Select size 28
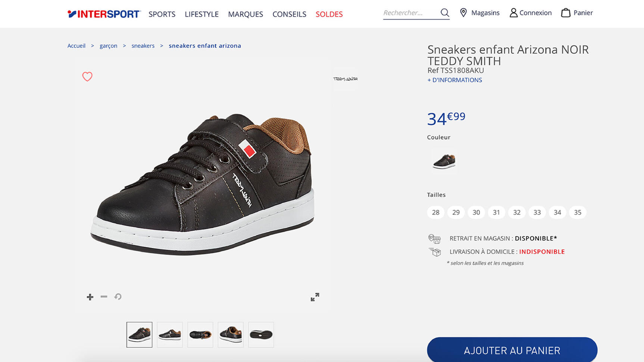This screenshot has width=644, height=362. tap(435, 213)
